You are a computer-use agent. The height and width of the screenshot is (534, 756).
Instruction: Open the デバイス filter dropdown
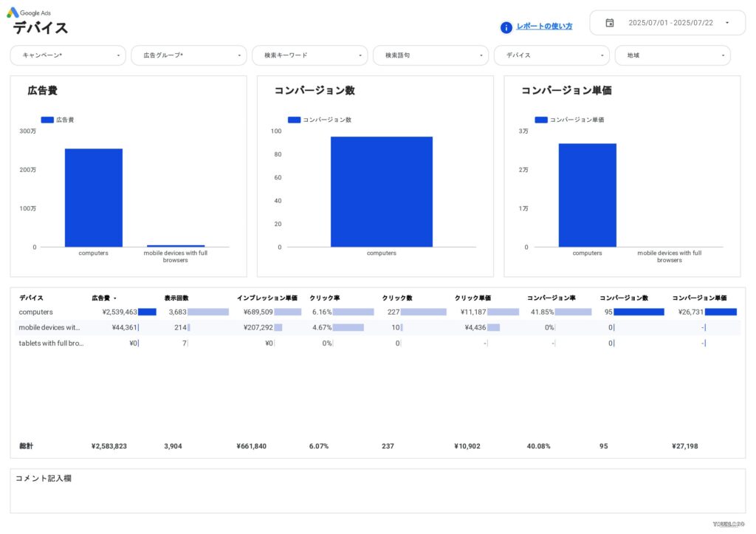(551, 55)
